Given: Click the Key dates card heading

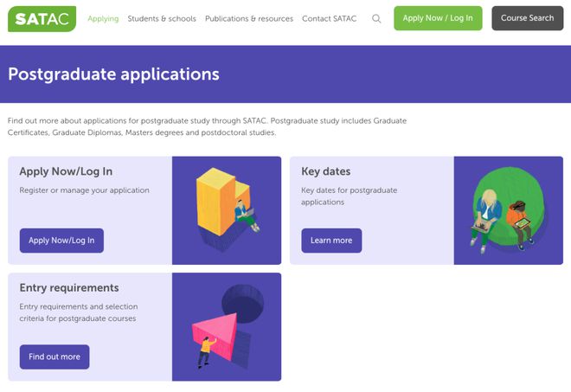Looking at the screenshot, I should [326, 171].
